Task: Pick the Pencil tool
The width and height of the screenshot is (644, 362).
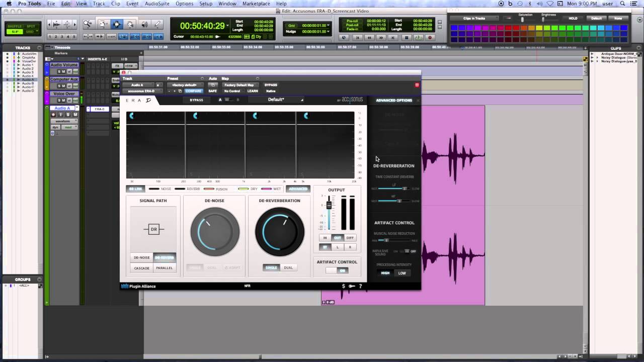Action: (157, 24)
